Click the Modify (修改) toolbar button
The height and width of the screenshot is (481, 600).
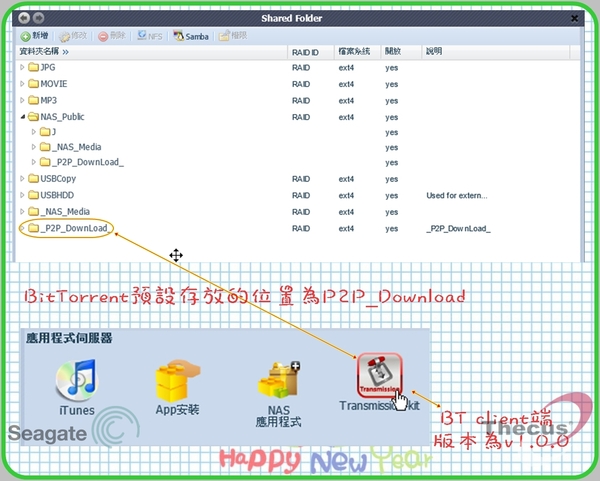pos(73,36)
